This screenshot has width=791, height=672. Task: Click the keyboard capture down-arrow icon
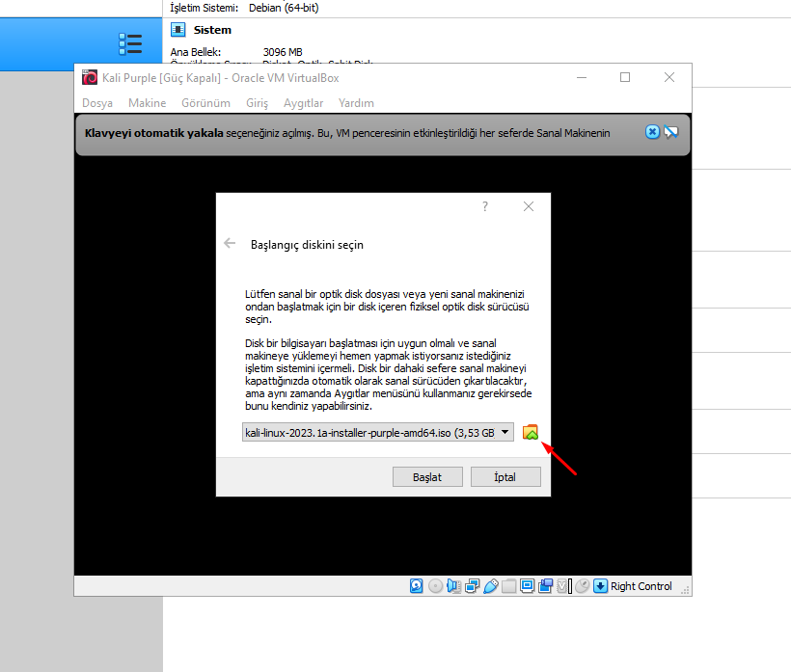[600, 586]
